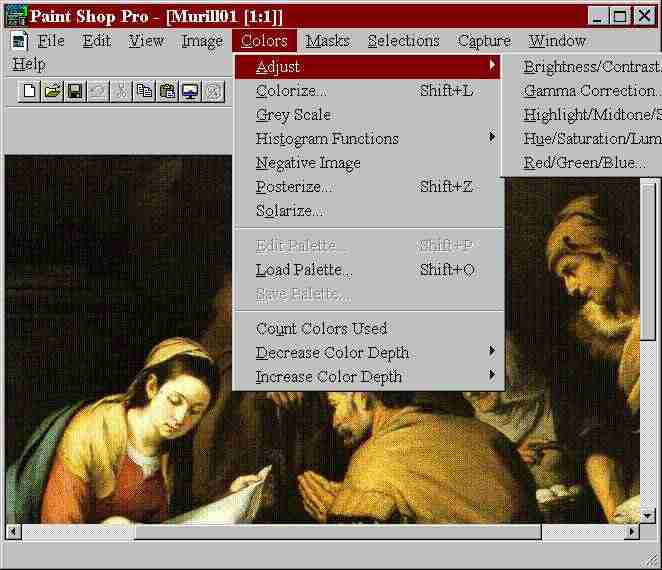
Task: Expand the Increase Color Depth submenu
Action: 329,377
